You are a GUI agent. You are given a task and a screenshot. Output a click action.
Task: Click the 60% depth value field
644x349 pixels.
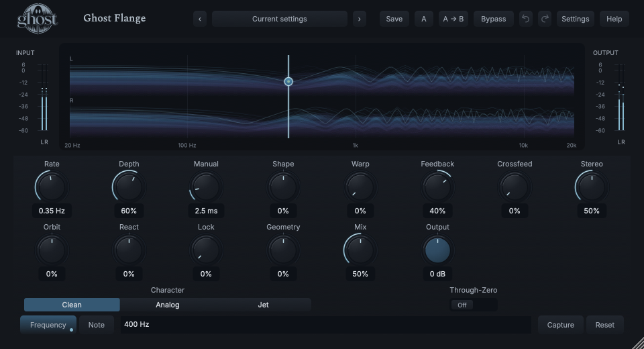pyautogui.click(x=129, y=211)
